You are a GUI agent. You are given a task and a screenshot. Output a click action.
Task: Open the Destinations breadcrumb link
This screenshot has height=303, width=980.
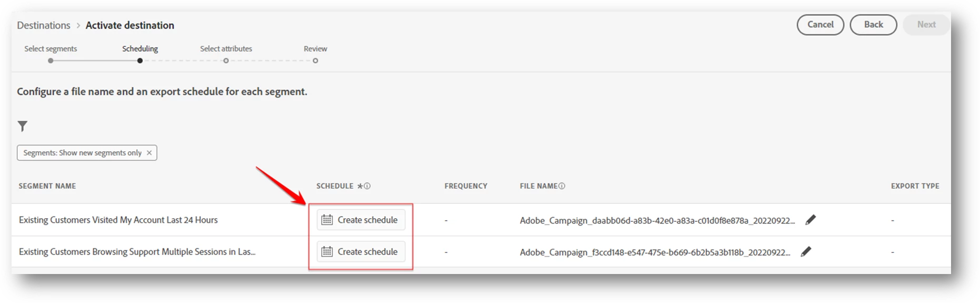(x=44, y=25)
